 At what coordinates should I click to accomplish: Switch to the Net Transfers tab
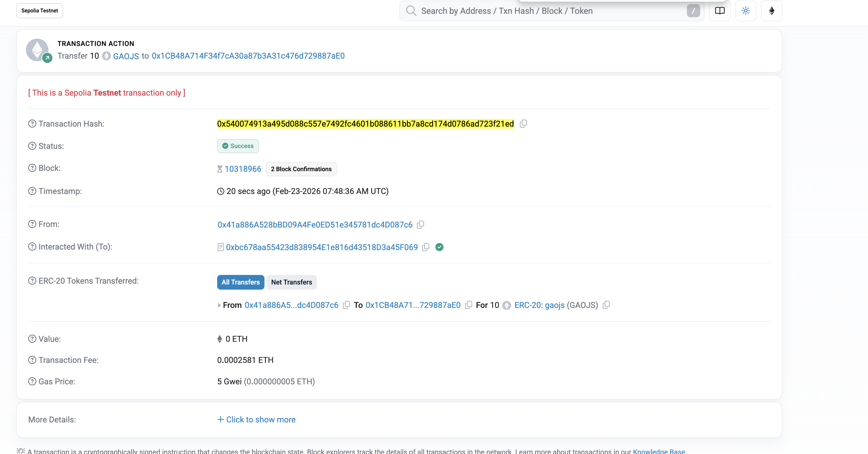(x=291, y=282)
